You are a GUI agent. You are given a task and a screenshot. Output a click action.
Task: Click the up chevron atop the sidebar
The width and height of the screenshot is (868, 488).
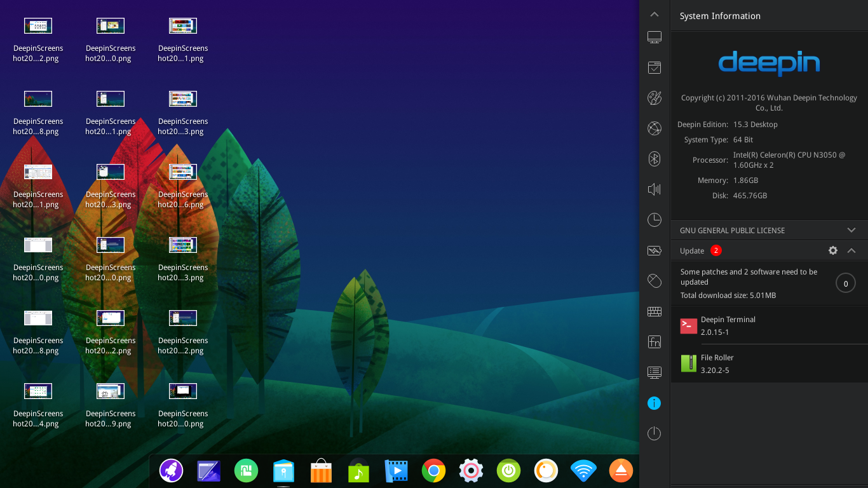654,13
